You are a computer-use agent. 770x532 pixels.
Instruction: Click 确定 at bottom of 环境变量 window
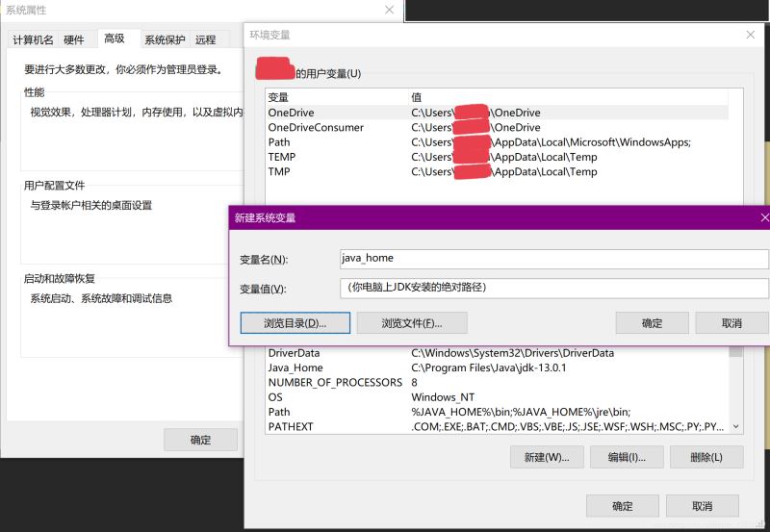[623, 505]
